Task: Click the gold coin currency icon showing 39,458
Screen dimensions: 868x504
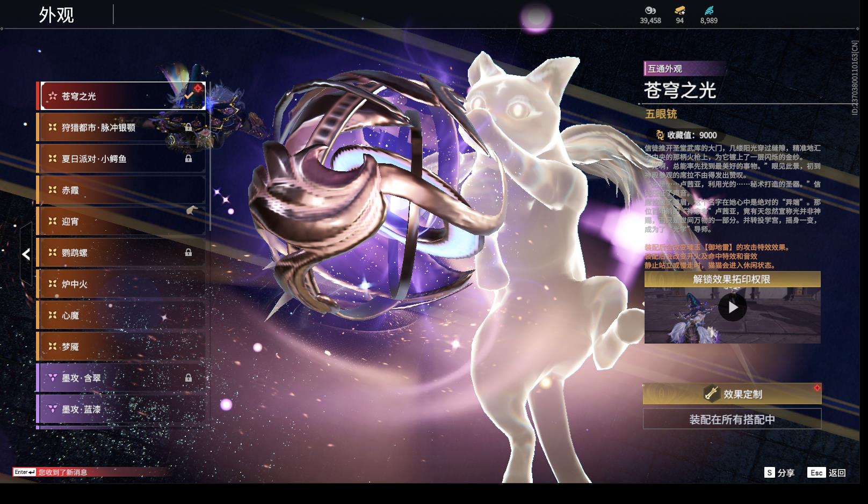Action: [650, 10]
